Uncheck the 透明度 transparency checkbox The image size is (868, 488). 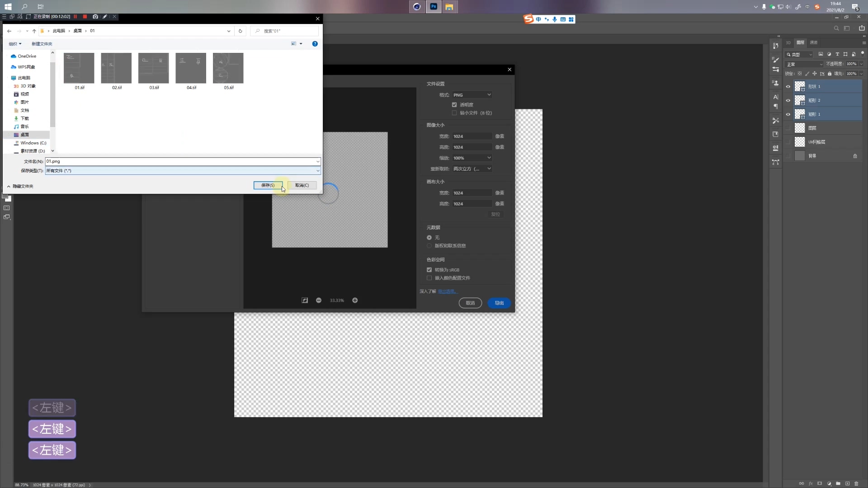click(x=454, y=105)
